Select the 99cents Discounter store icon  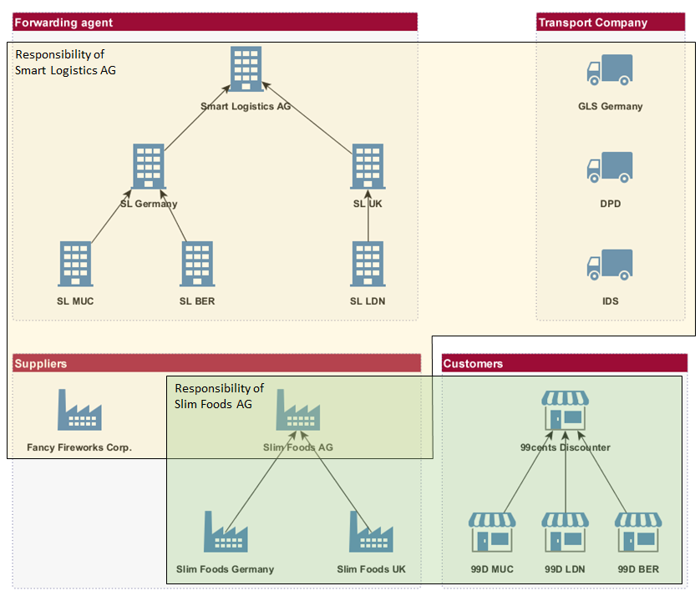tap(566, 411)
